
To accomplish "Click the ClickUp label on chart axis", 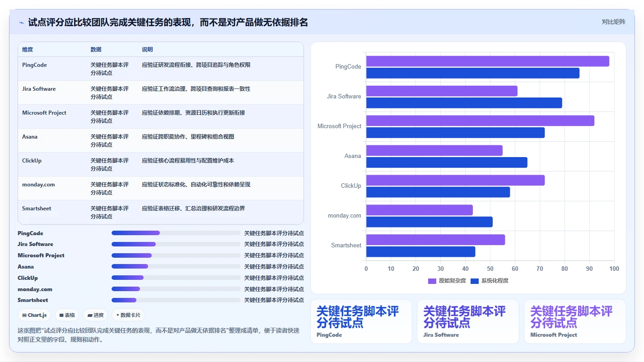I will coord(351,186).
